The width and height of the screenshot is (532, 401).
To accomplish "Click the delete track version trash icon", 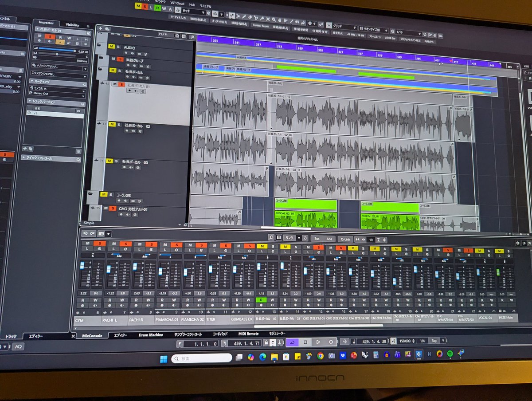I will coord(78,151).
